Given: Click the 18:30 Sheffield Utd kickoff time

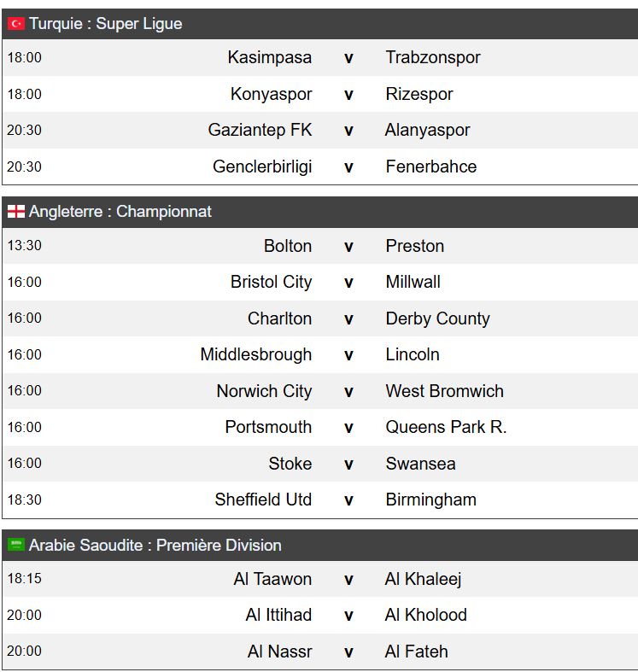Looking at the screenshot, I should [25, 500].
